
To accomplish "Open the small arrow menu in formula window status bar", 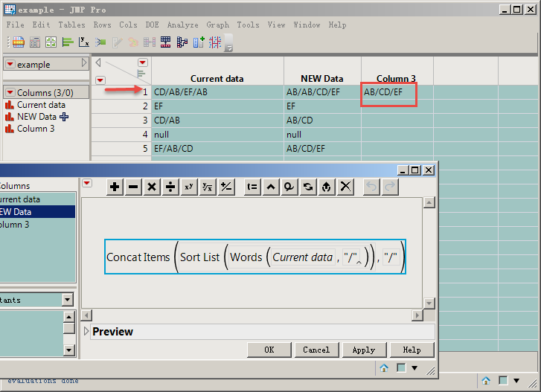I will [414, 368].
